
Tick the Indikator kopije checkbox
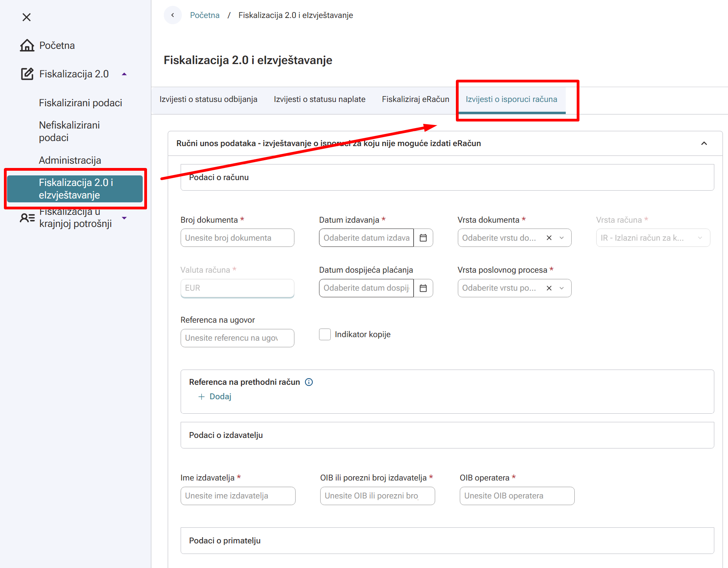coord(325,334)
